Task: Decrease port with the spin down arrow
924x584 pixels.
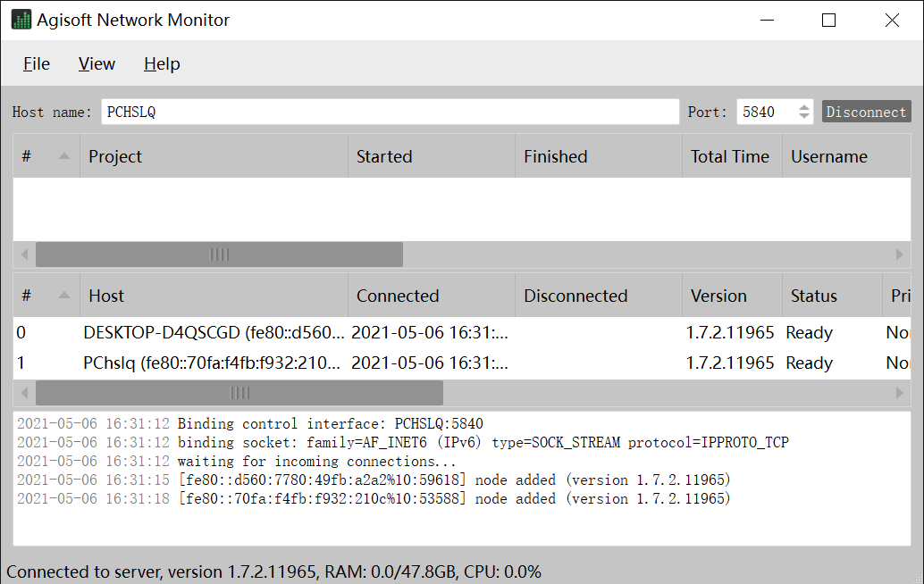Action: [x=803, y=117]
